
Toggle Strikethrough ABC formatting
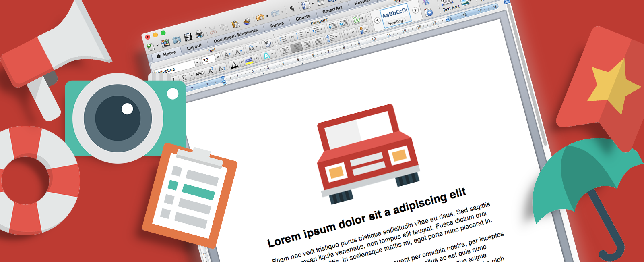(x=199, y=74)
